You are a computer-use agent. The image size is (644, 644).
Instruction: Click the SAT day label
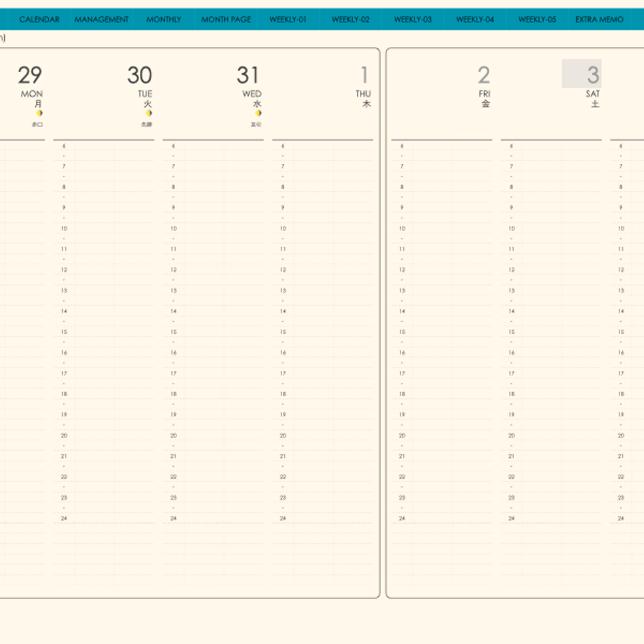[593, 94]
